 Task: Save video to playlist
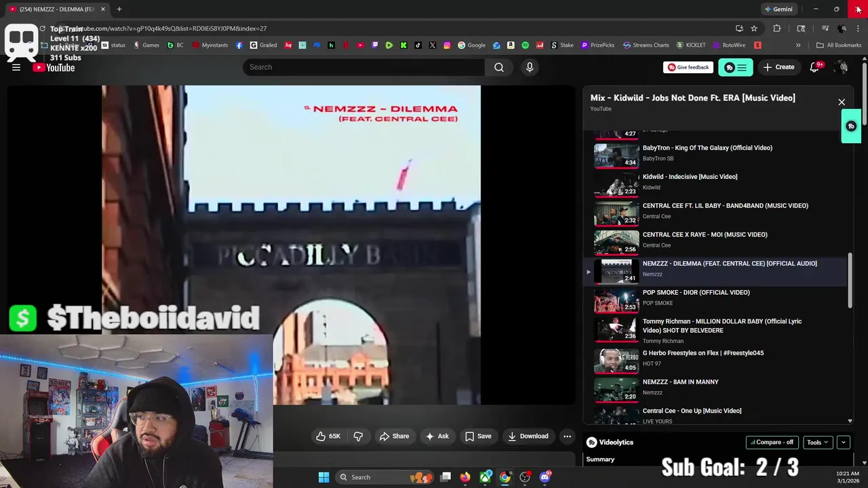[478, 436]
